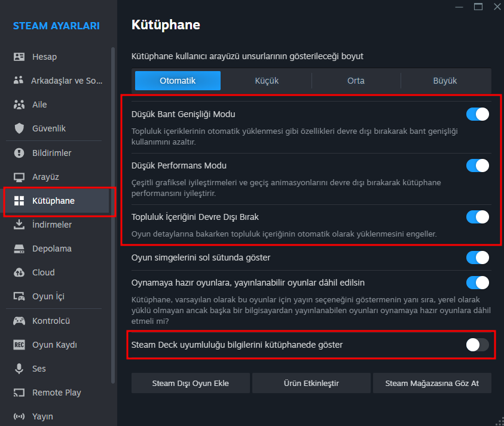Screen dimensions: 504x426
Task: Click the sidebar vertical scrollbar
Action: click(x=113, y=215)
